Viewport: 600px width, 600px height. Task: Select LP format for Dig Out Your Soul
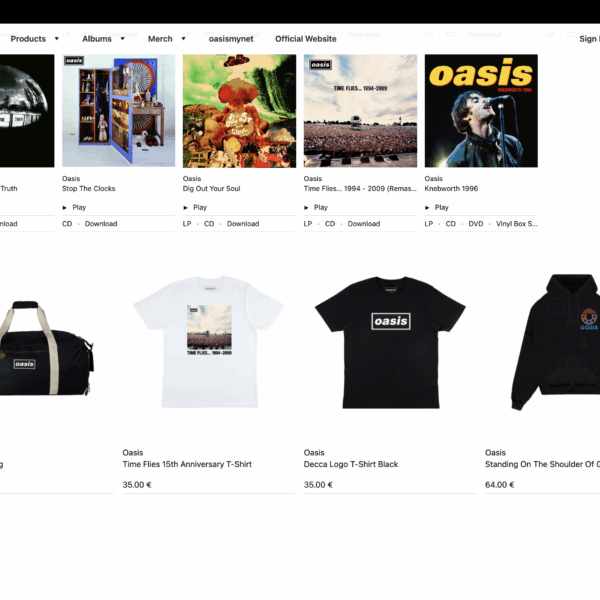(187, 224)
